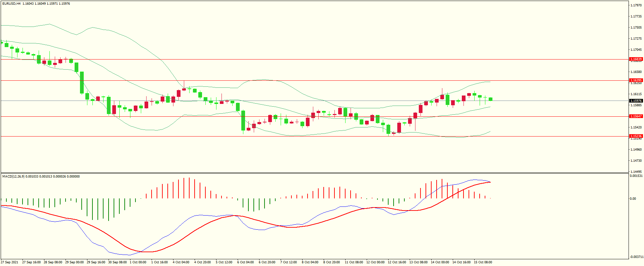Screen dimensions: 644x266
Task: Click the red 1.15647 price level tag
Action: point(636,116)
